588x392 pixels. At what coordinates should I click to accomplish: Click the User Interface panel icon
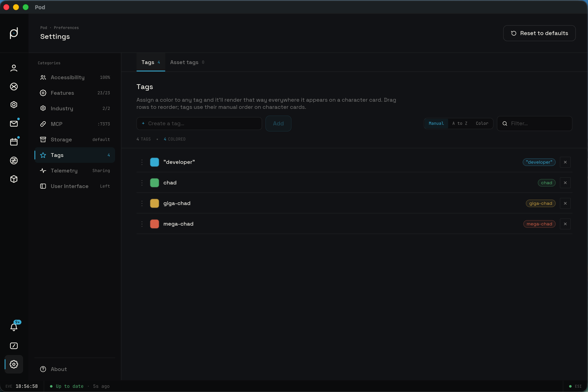[43, 186]
